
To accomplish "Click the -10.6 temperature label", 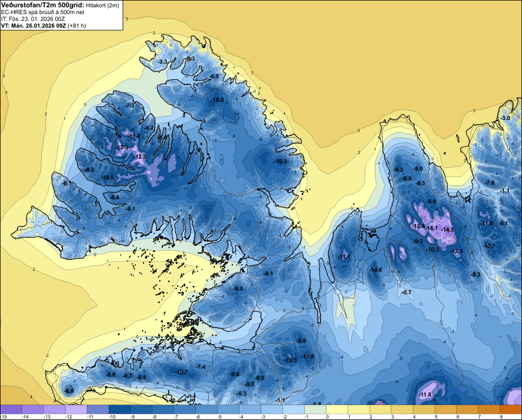I will pos(376,270).
